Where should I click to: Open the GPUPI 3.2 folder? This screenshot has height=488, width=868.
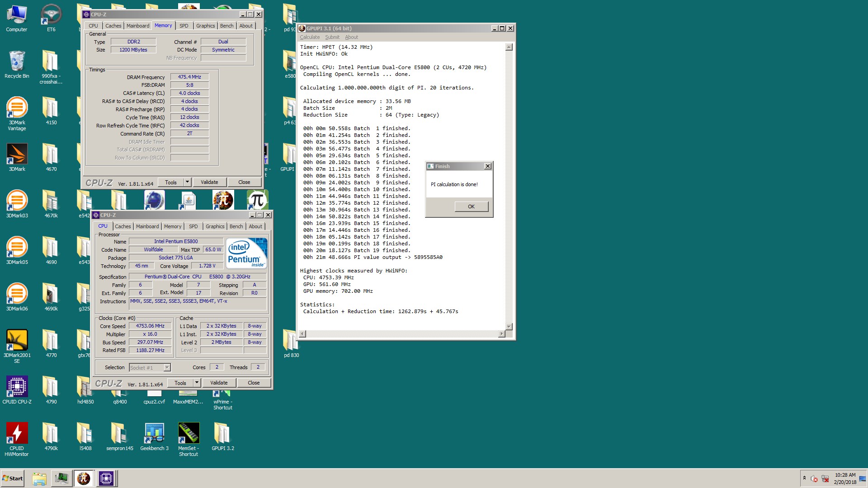222,436
